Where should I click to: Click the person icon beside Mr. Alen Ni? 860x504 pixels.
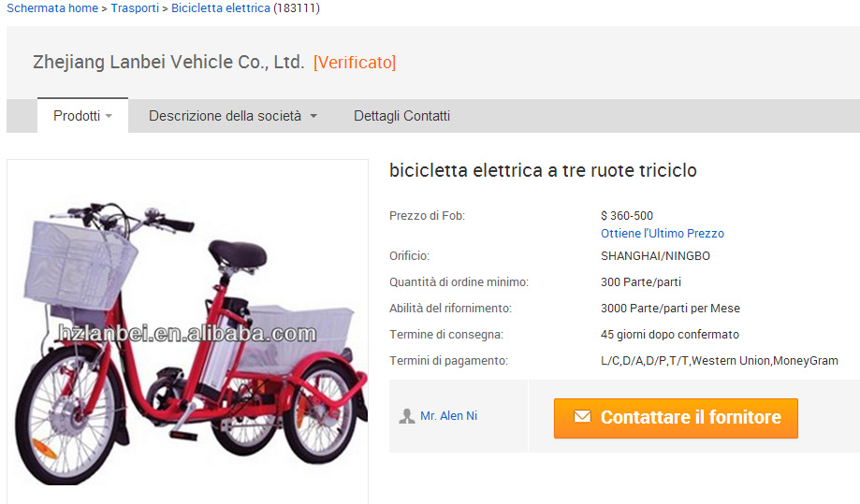coord(406,416)
